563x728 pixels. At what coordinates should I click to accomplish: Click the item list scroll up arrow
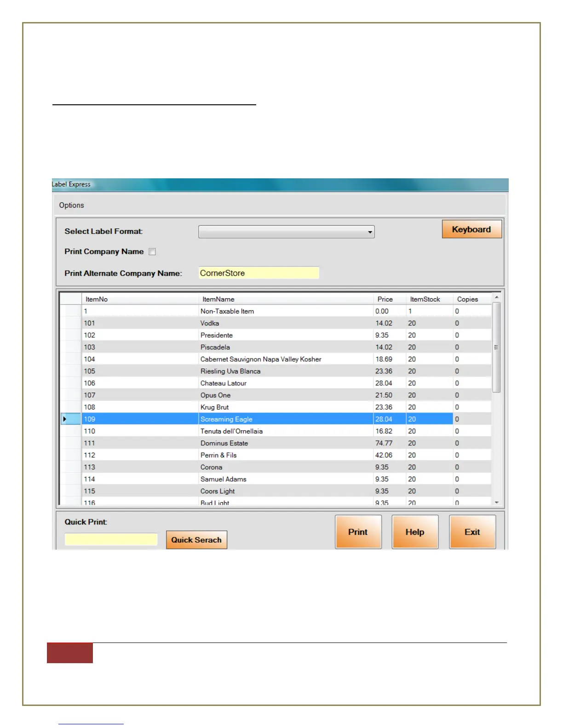496,297
